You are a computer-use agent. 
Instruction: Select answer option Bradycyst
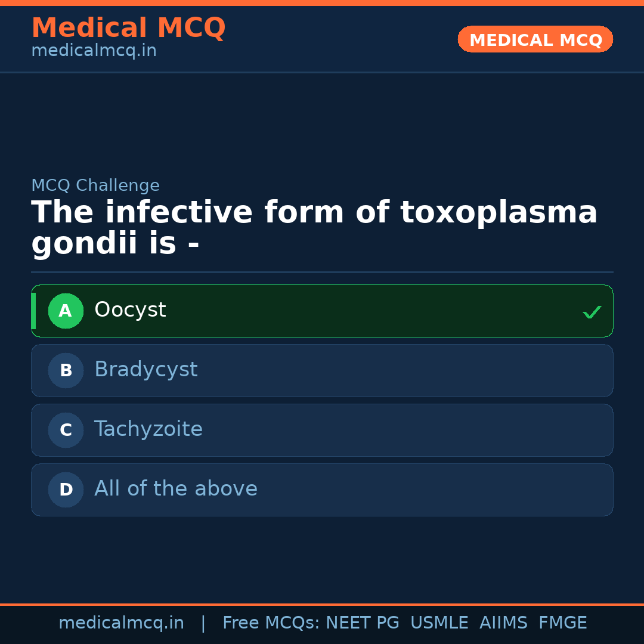click(x=322, y=370)
